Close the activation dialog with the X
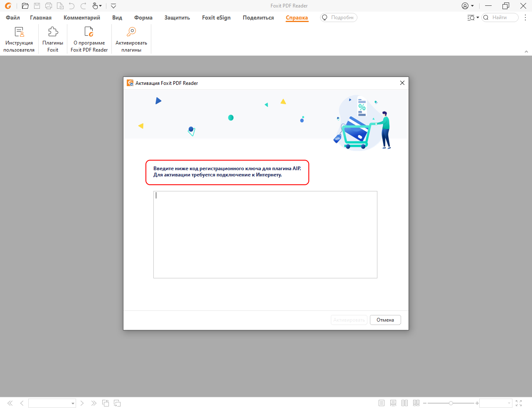The height and width of the screenshot is (409, 532). point(402,83)
